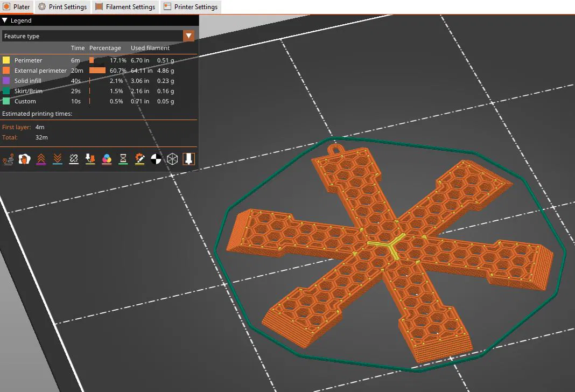The height and width of the screenshot is (392, 575).
Task: Click the External perimeter 60.7% percentage bar
Action: pyautogui.click(x=97, y=71)
